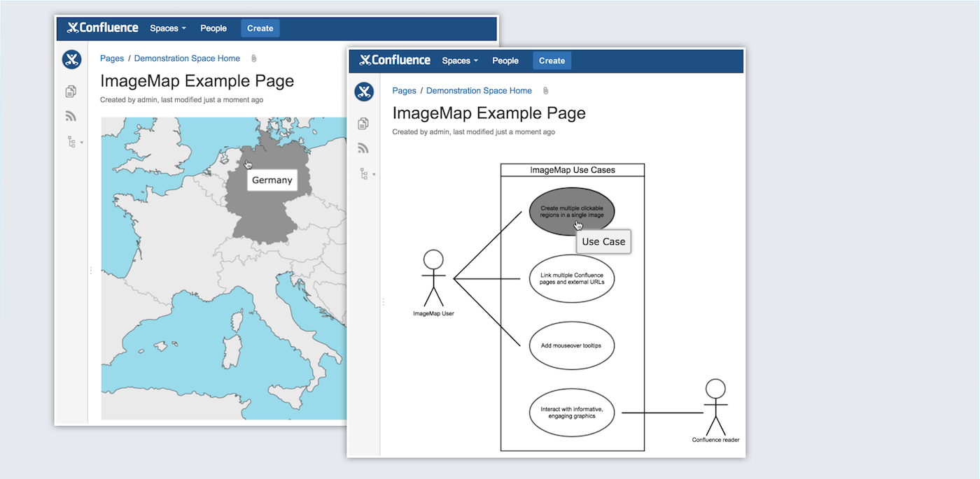Open the Pages sidebar icon in the front window
Viewport: 980px width, 479px height.
(x=363, y=124)
